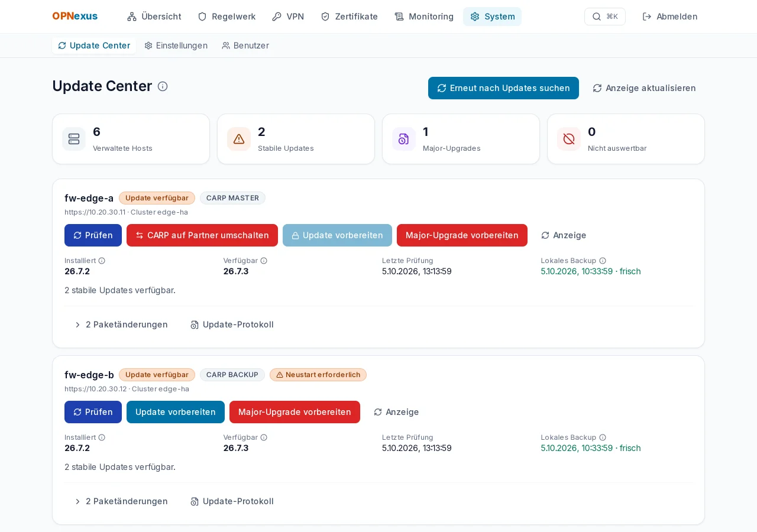Click info icon next to fw-edge-a Verfügbar
This screenshot has height=532, width=757.
264,261
